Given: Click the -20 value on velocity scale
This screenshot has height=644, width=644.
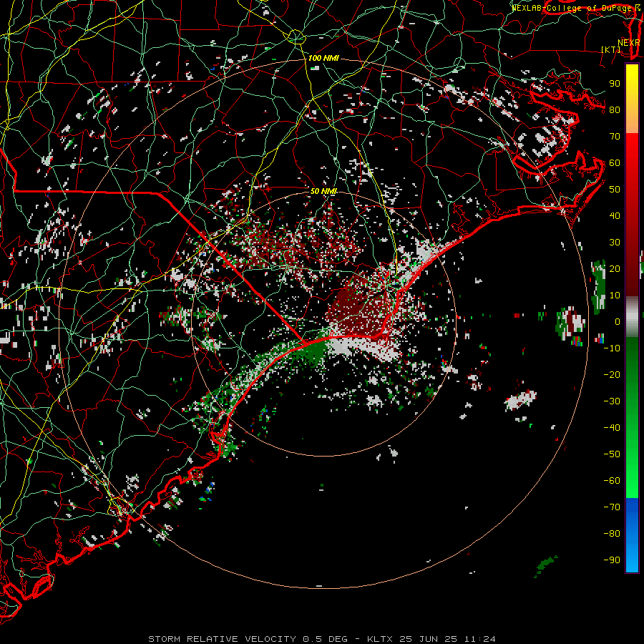Looking at the screenshot, I should point(612,375).
